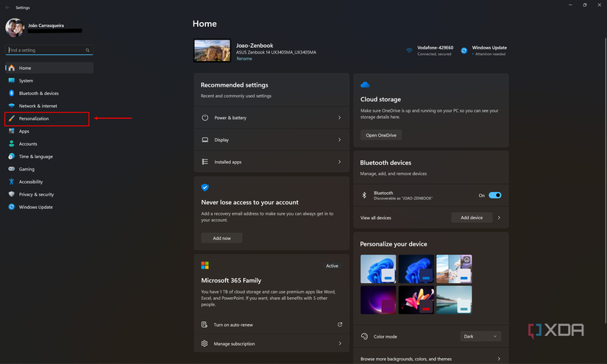Open the System settings section
The height and width of the screenshot is (364, 607).
49,80
